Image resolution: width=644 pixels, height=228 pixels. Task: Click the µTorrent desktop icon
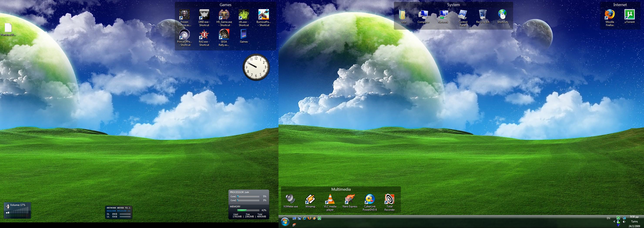tap(629, 15)
